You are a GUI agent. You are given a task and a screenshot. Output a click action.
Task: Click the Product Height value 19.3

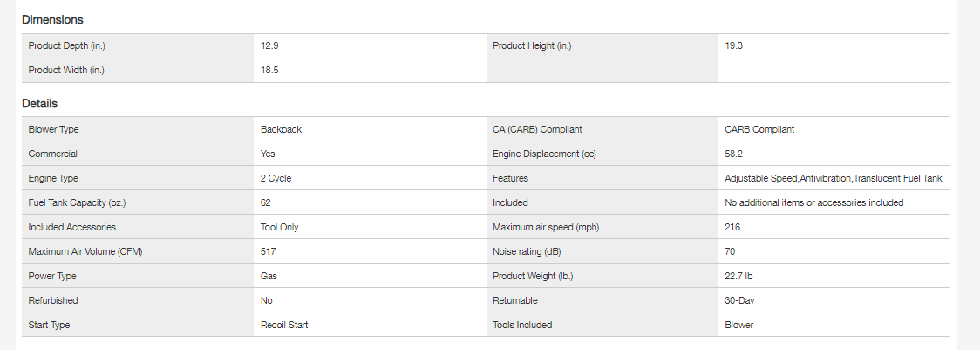pos(733,45)
